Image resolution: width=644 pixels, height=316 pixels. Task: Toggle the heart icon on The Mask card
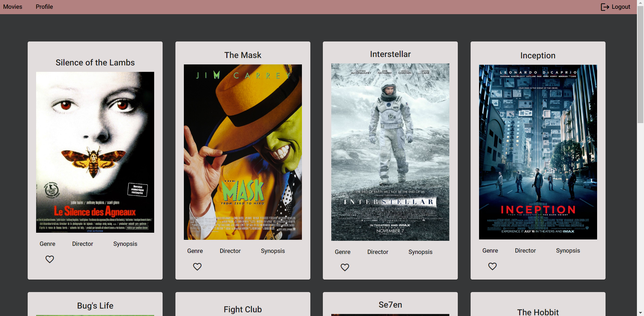[197, 267]
